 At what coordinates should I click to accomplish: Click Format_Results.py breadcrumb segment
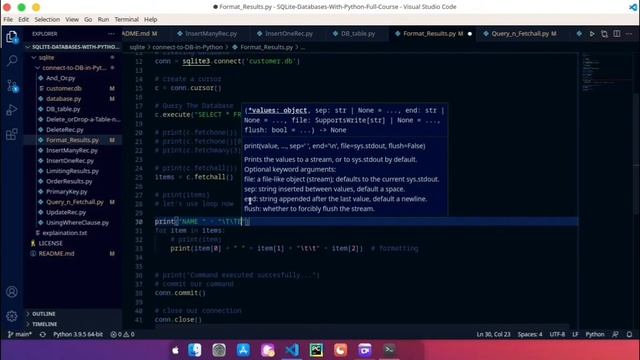coord(262,47)
